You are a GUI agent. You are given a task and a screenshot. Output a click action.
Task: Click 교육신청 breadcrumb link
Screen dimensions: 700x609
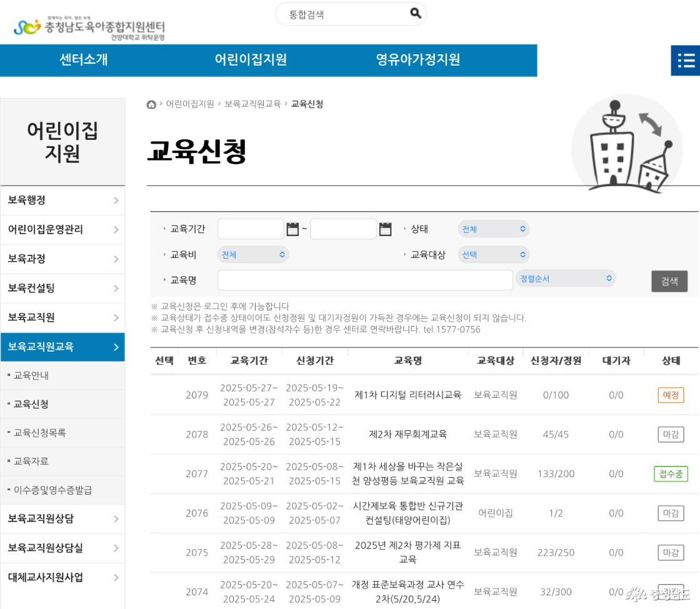[x=307, y=104]
